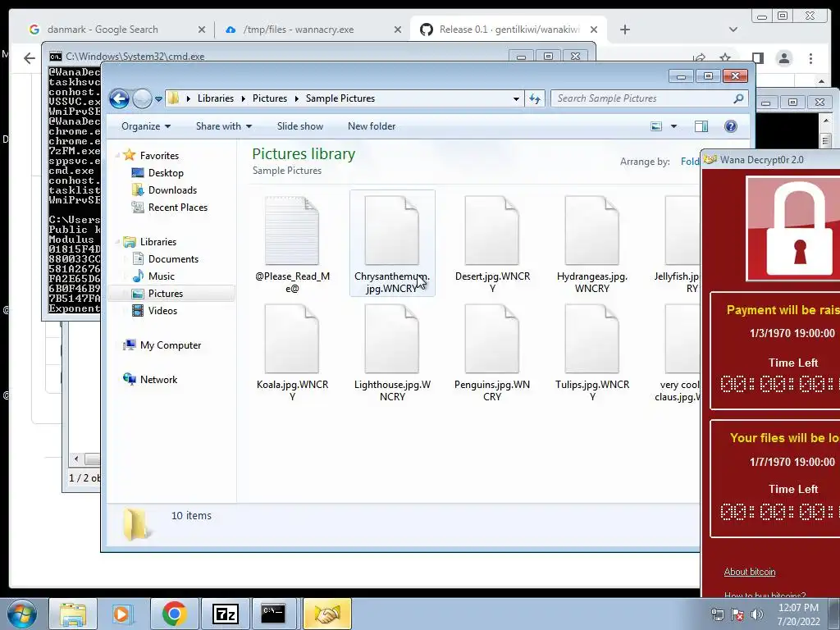Open Chrome side panel icon
Screen dimensions: 840x630
757,58
